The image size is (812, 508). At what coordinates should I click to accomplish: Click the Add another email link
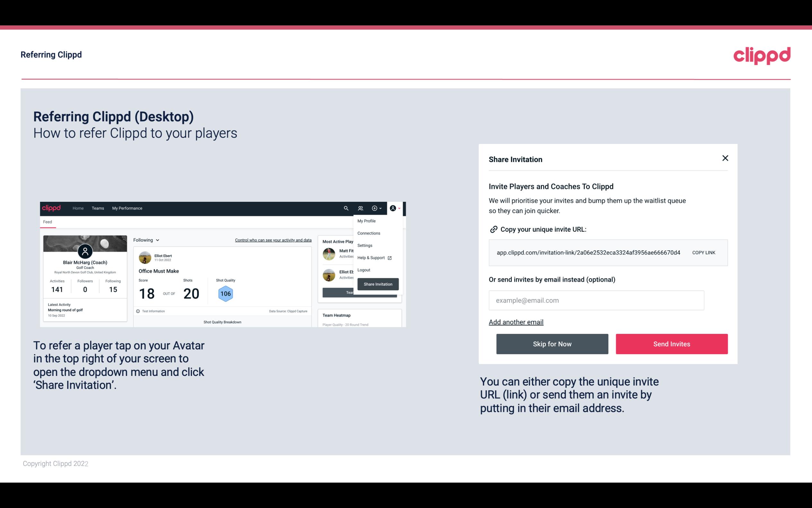516,322
